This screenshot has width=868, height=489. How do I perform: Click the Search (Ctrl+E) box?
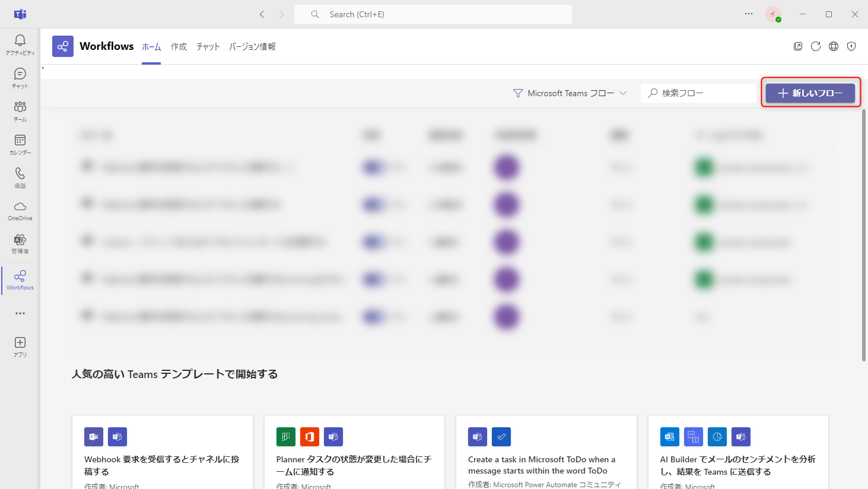coord(433,14)
